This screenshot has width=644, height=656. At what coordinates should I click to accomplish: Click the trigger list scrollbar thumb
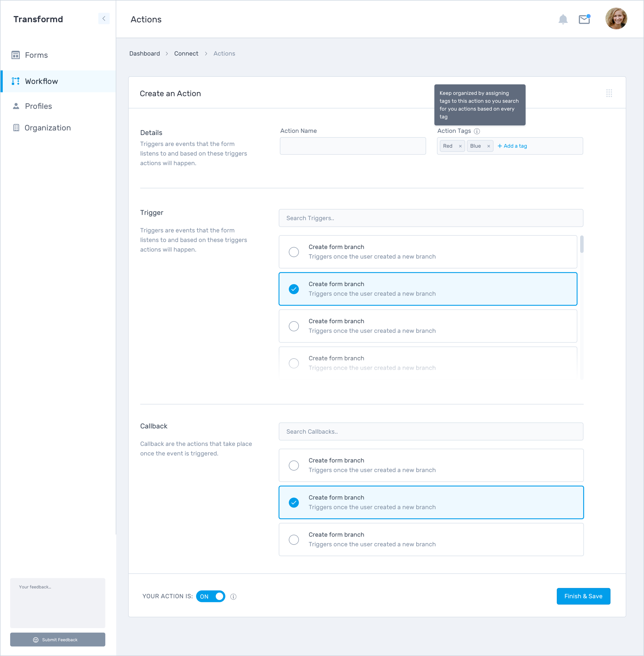click(x=581, y=244)
